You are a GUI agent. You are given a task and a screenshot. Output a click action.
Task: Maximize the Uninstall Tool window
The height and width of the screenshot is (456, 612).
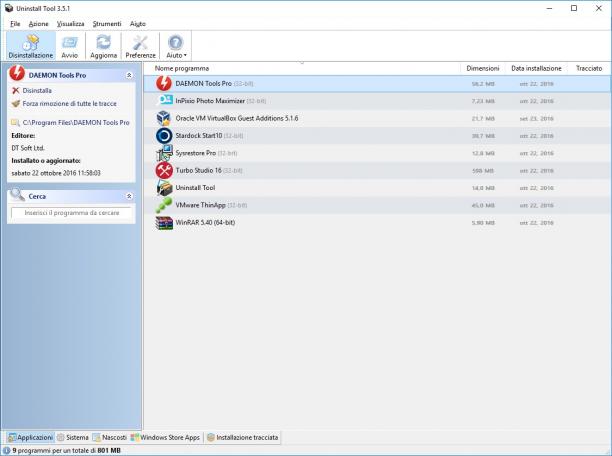574,8
